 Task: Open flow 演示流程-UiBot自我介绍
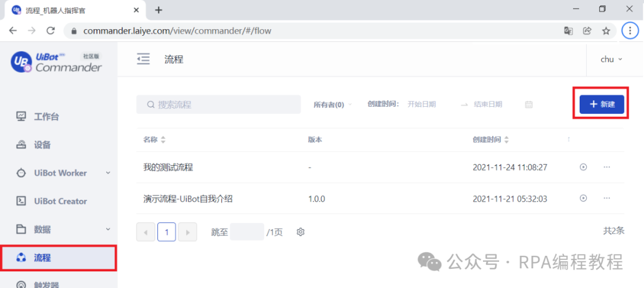(188, 199)
